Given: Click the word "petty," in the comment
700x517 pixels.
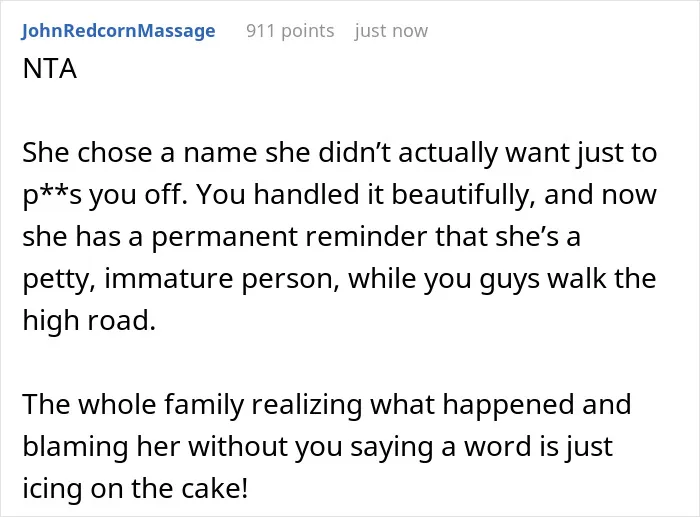Looking at the screenshot, I should click(59, 279).
